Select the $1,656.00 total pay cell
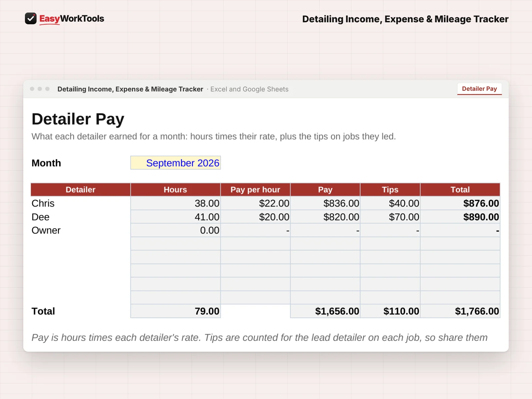 [325, 311]
